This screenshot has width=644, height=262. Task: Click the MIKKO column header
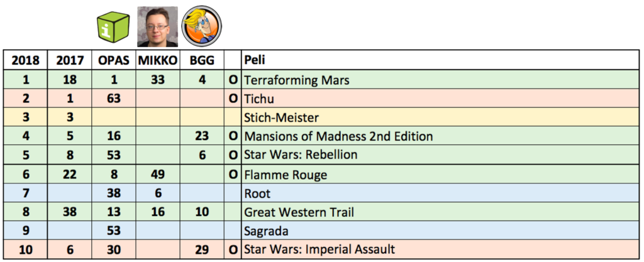click(158, 60)
